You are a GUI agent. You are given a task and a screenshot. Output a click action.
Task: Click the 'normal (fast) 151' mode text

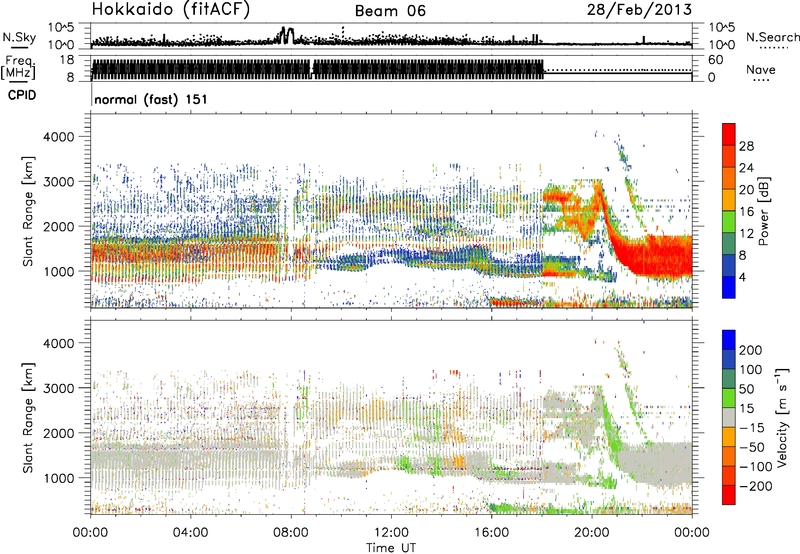pos(151,99)
